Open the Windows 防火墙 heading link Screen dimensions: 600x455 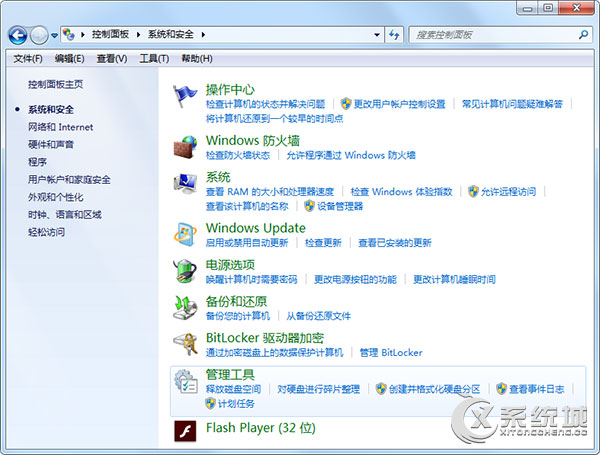pyautogui.click(x=253, y=140)
